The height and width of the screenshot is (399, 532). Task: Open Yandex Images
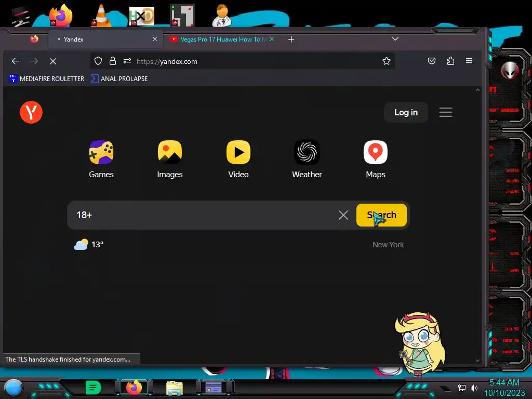(x=170, y=159)
